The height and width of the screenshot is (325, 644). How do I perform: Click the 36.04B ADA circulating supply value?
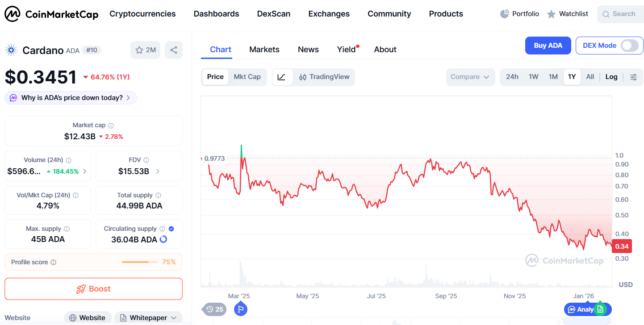[134, 240]
